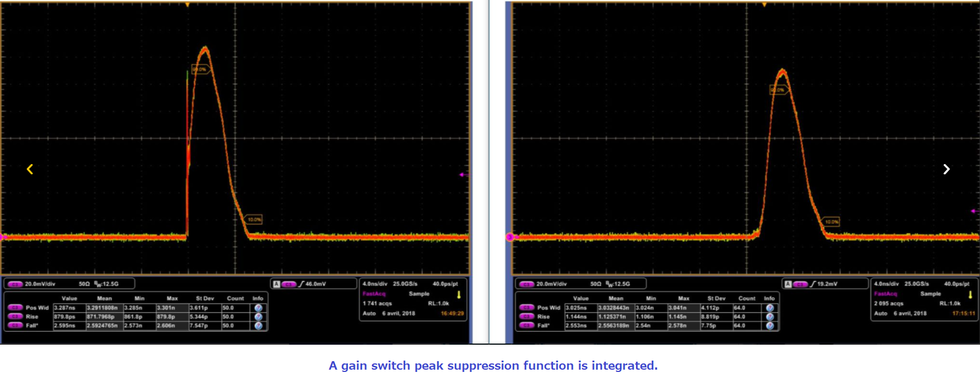This screenshot has width=980, height=385.
Task: Click the Rise info icon in left scope
Action: point(258,317)
